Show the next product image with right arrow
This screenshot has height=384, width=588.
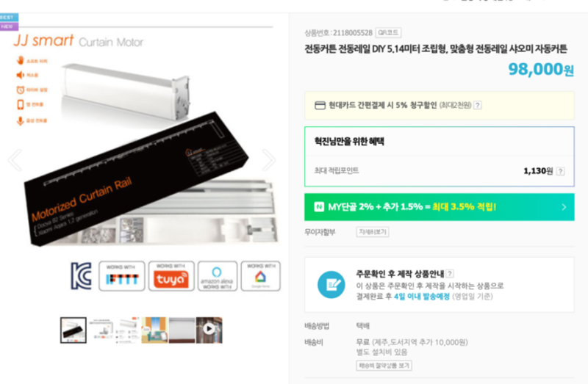[268, 160]
